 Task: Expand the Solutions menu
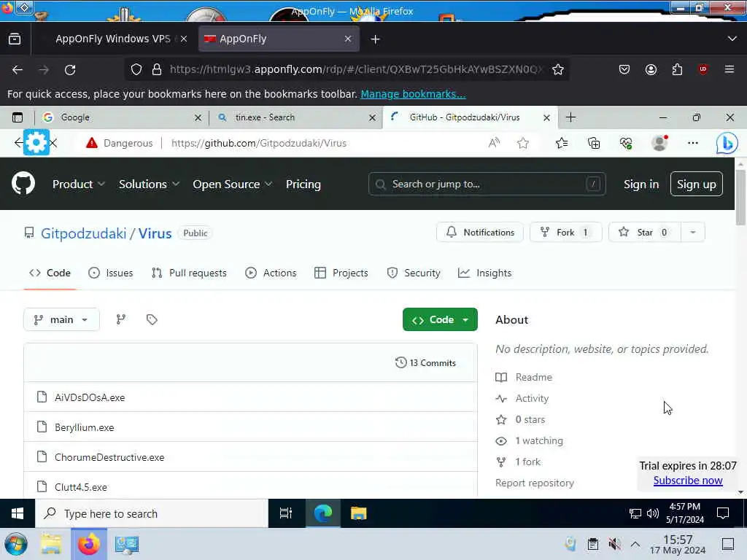pos(149,184)
